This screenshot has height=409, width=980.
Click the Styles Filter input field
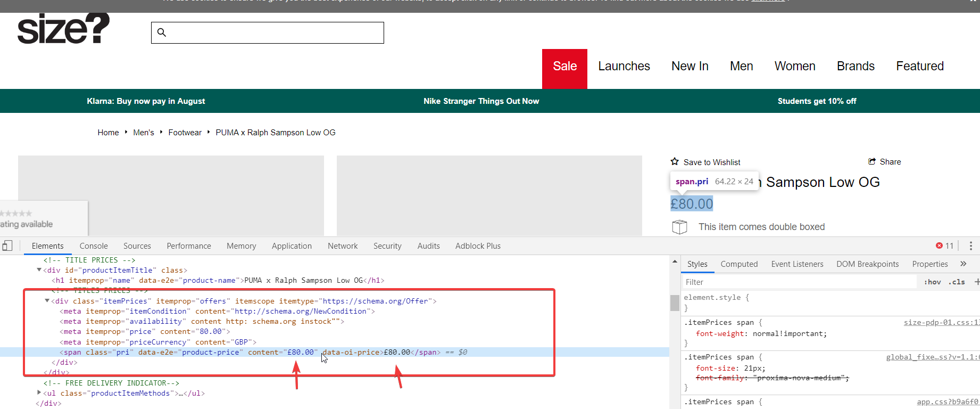[x=800, y=282]
